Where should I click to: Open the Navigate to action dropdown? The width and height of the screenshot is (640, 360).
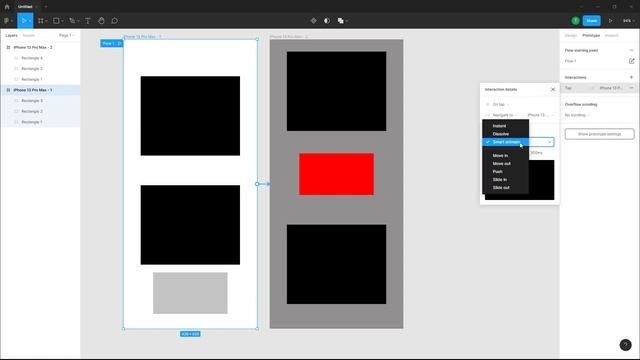[x=504, y=115]
